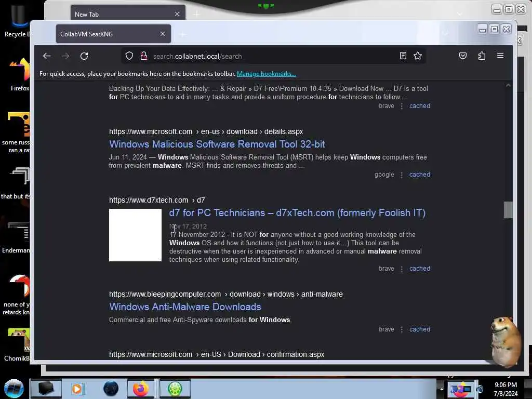Open the Manage bookmarks link

[267, 74]
